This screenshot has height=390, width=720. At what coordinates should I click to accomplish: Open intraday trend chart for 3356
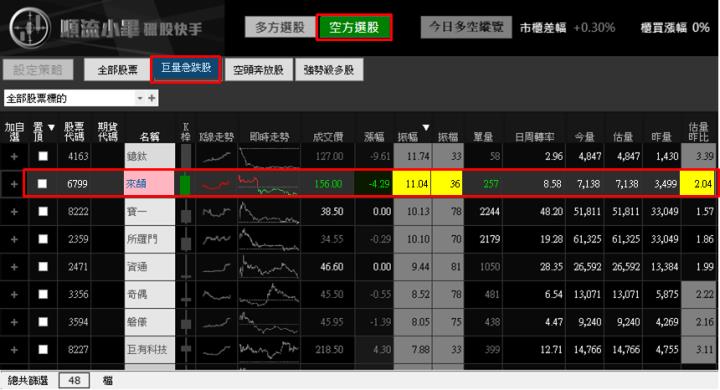[x=269, y=294]
